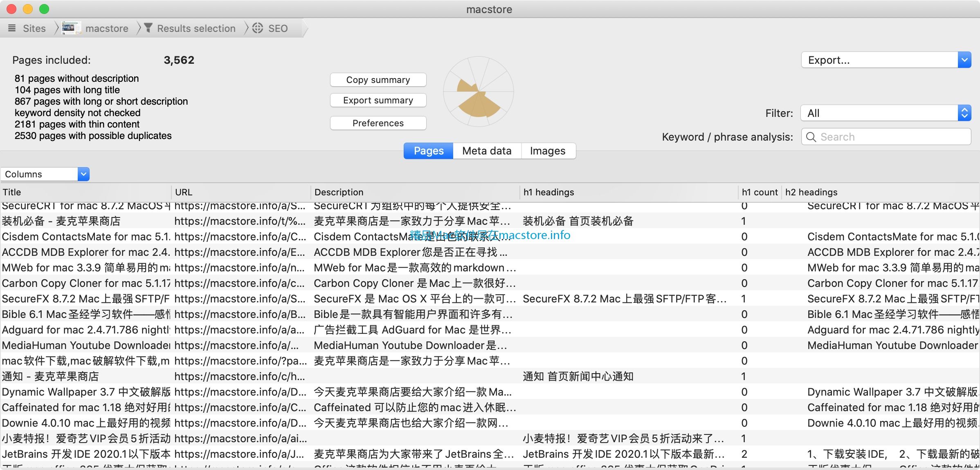Click the Copy summary button
This screenshot has height=470, width=980.
(x=378, y=80)
